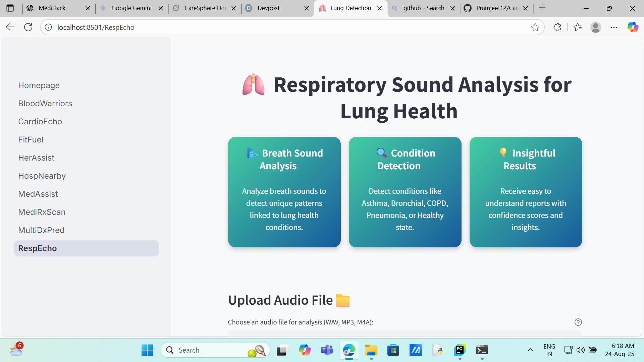Add page to favorites star icon
This screenshot has height=362, width=644.
pos(535,27)
